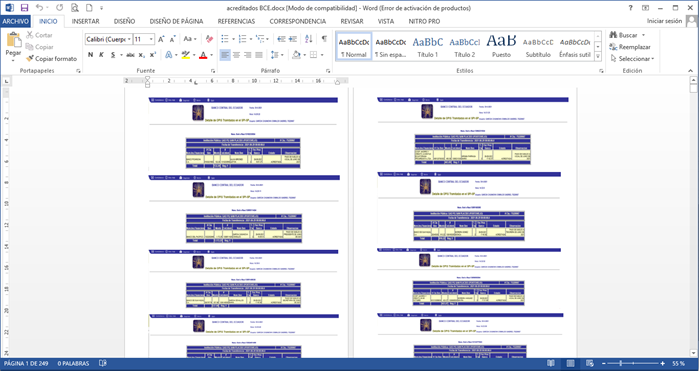Click the Save icon in the quick access toolbar

click(24, 8)
